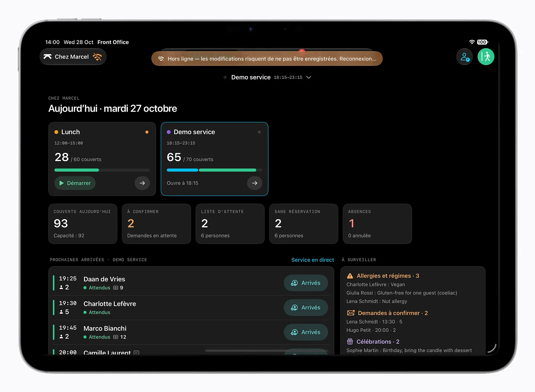Screen dimensions: 535x392
Task: Click Demo service covers progress bar
Action: click(x=214, y=170)
